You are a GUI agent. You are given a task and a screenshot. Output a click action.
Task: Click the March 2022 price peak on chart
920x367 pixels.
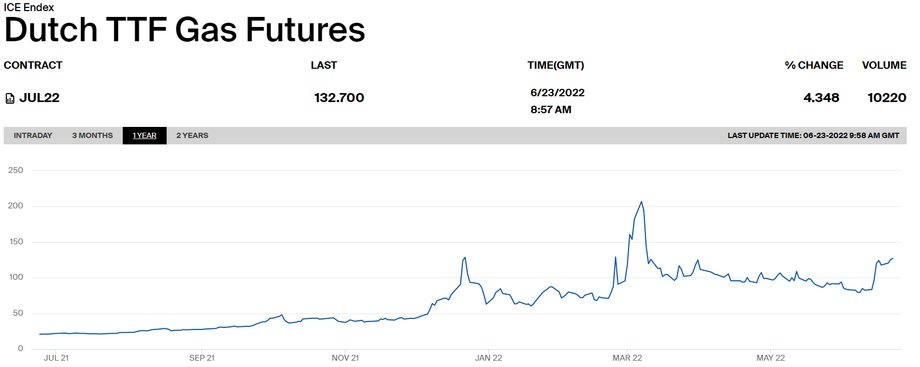pyautogui.click(x=641, y=203)
